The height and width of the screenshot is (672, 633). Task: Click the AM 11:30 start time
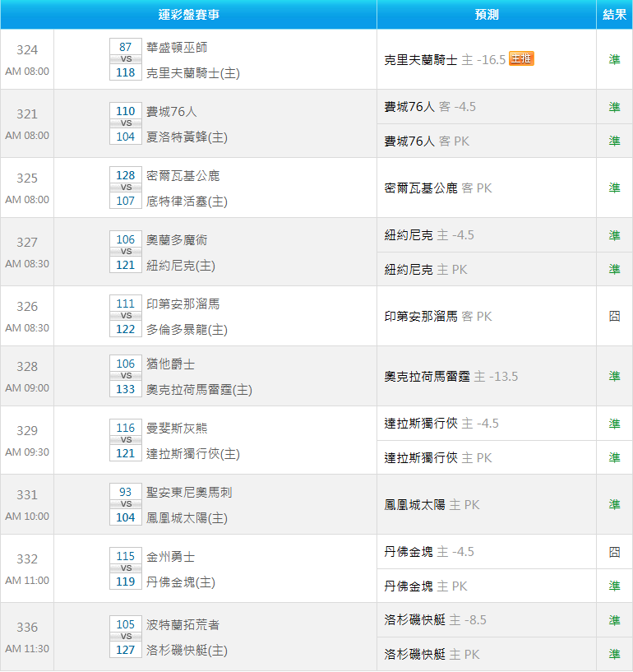coord(27,649)
